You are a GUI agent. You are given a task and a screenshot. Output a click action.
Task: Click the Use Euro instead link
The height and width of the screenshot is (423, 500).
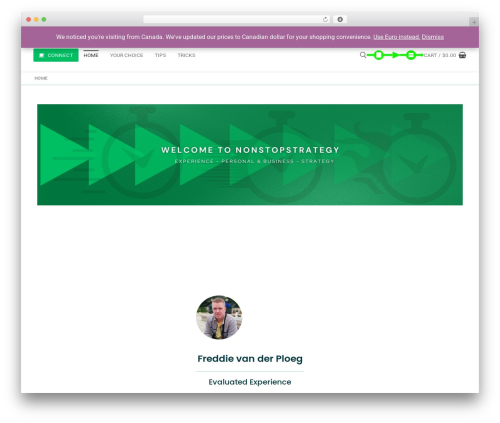[x=396, y=37]
